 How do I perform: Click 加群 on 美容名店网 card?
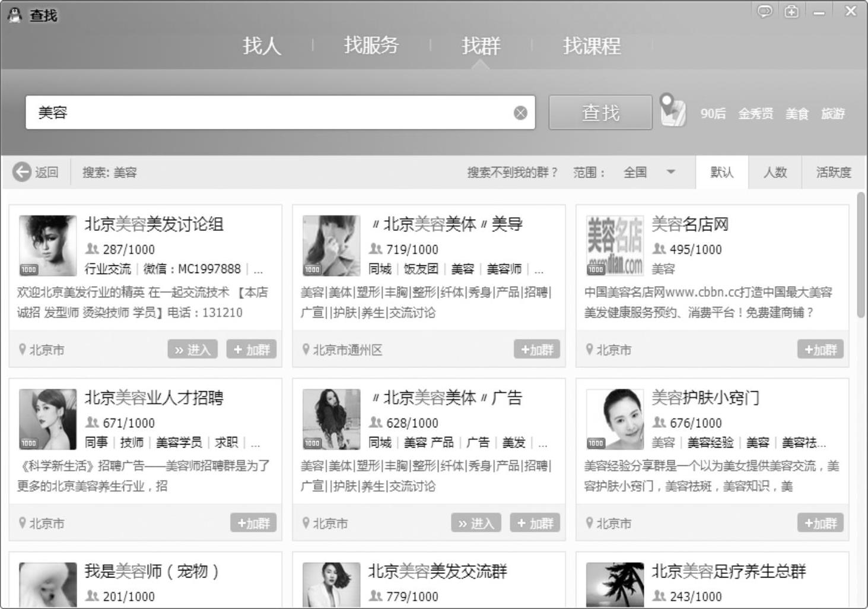pos(821,350)
